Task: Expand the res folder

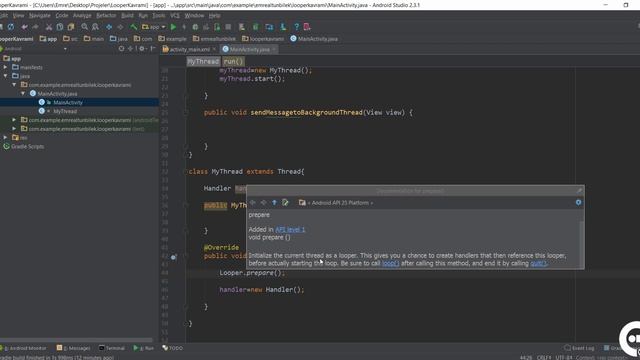Action: 5,138
